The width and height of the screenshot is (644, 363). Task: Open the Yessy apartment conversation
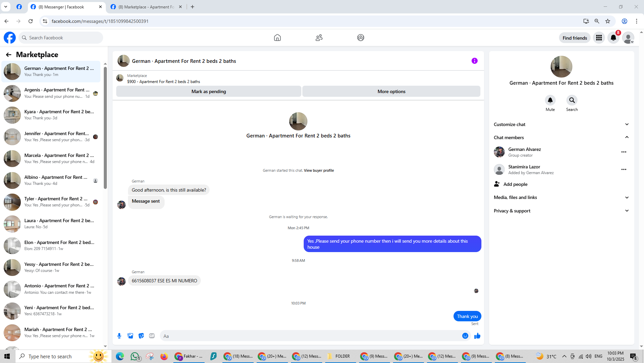pos(51,268)
